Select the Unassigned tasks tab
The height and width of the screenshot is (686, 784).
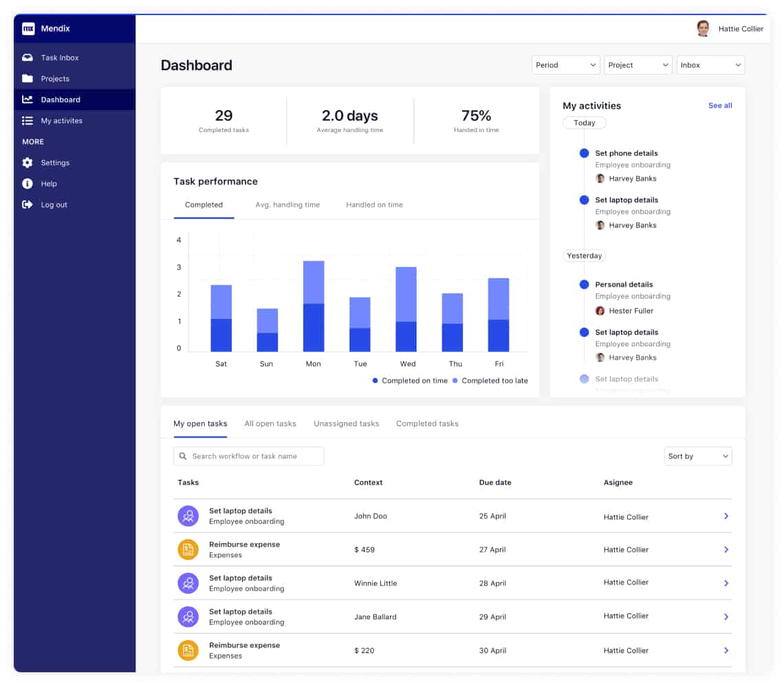tap(346, 423)
